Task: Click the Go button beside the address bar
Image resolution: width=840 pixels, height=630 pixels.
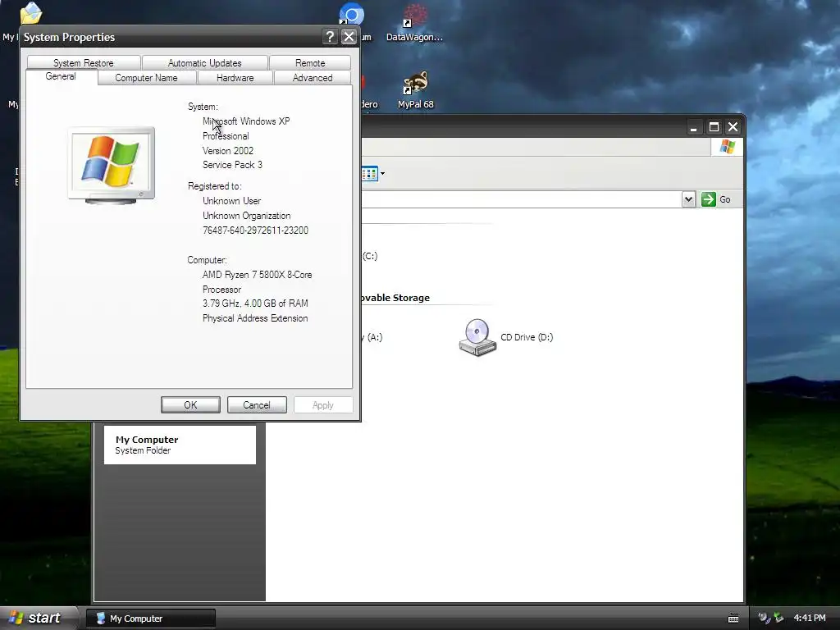Action: 715,199
